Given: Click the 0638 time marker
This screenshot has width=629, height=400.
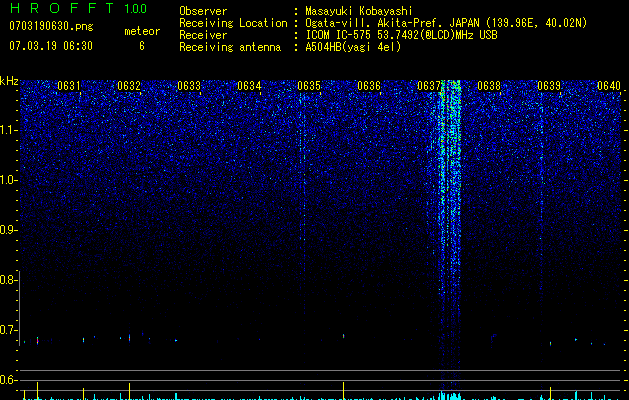Looking at the screenshot, I should (x=489, y=86).
